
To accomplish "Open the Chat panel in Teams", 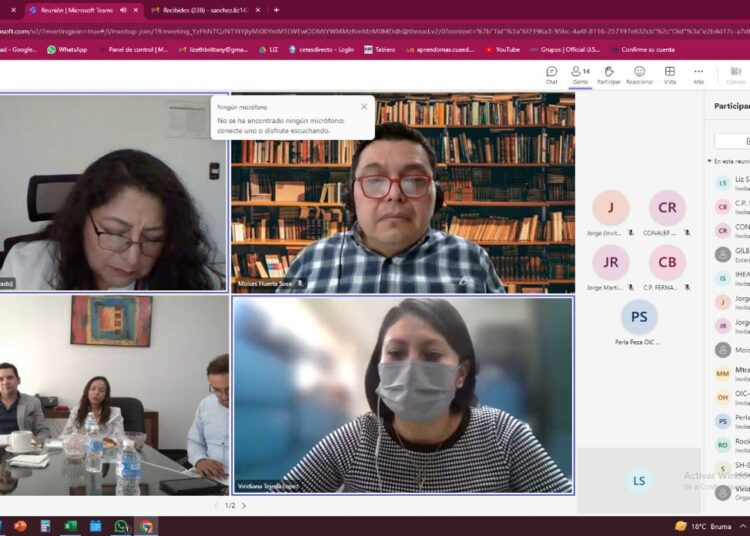I will pyautogui.click(x=551, y=74).
